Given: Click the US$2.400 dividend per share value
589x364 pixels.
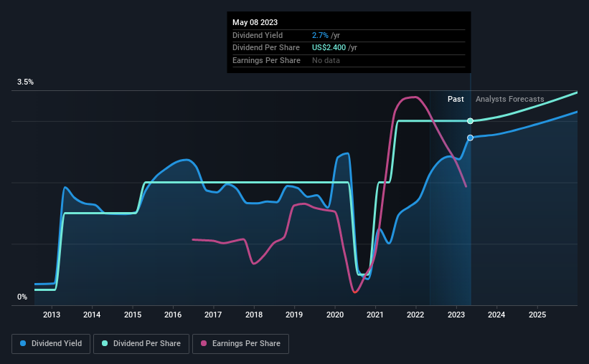Looking at the screenshot, I should 329,48.
